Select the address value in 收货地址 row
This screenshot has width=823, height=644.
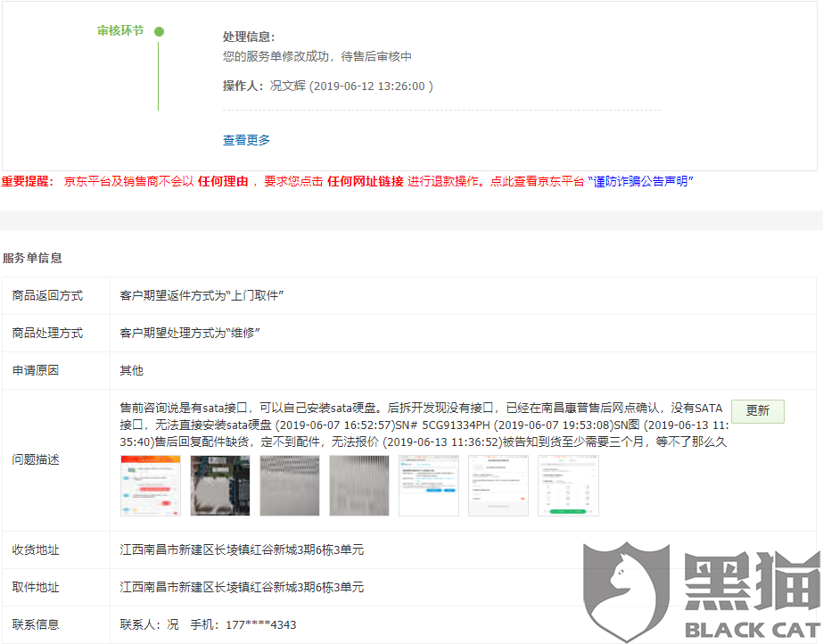coord(242,550)
